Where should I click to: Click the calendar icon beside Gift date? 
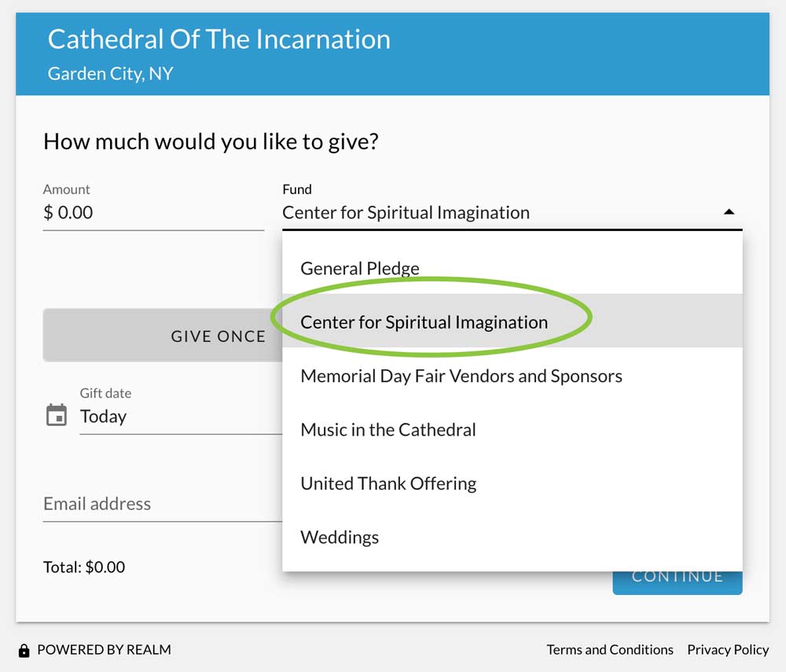56,415
